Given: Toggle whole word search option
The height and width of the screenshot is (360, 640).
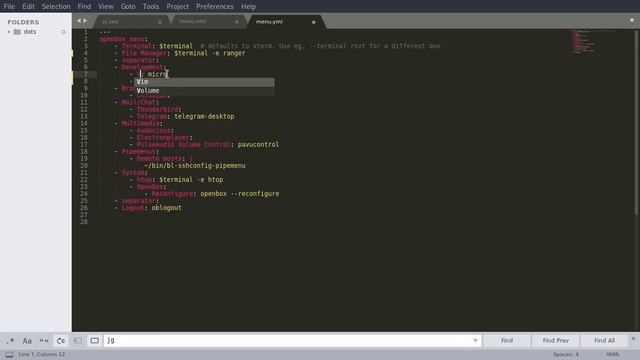Looking at the screenshot, I should pyautogui.click(x=44, y=340).
